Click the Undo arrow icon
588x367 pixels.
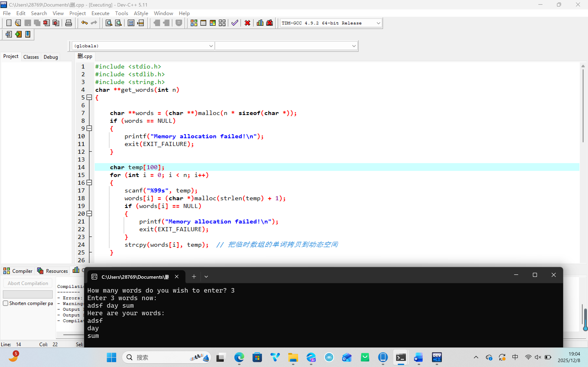[x=84, y=23]
